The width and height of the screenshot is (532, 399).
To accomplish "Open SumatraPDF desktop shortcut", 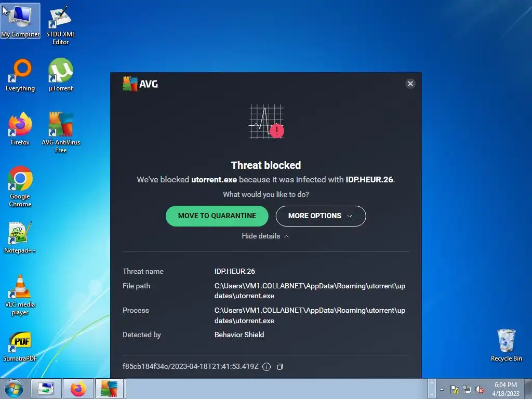I will [20, 347].
